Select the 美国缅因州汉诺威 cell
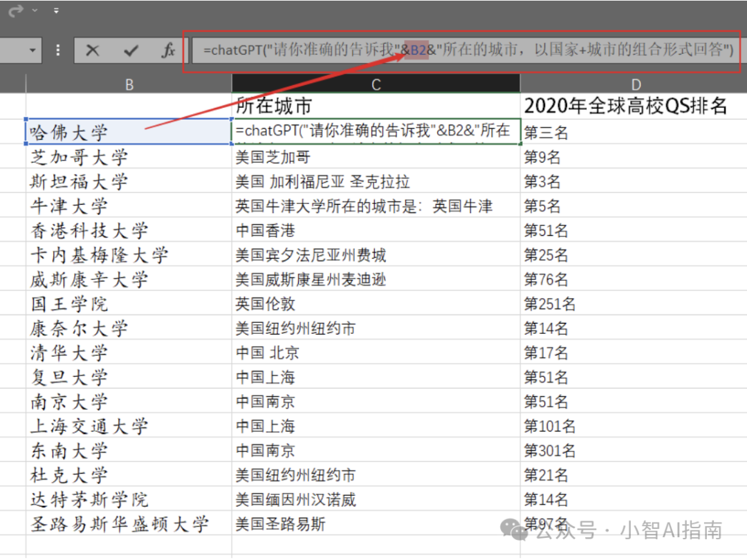The image size is (747, 560). 376,499
